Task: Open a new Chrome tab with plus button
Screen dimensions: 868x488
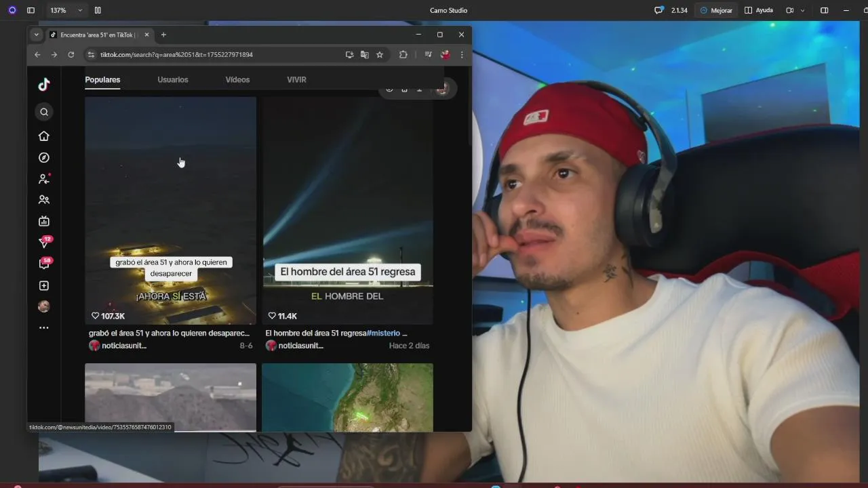Action: 163,35
